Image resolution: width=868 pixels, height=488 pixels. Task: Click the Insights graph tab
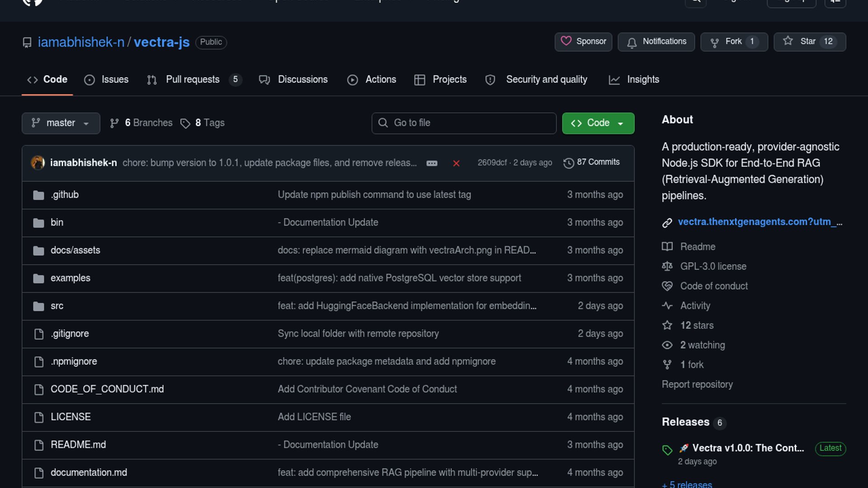634,80
